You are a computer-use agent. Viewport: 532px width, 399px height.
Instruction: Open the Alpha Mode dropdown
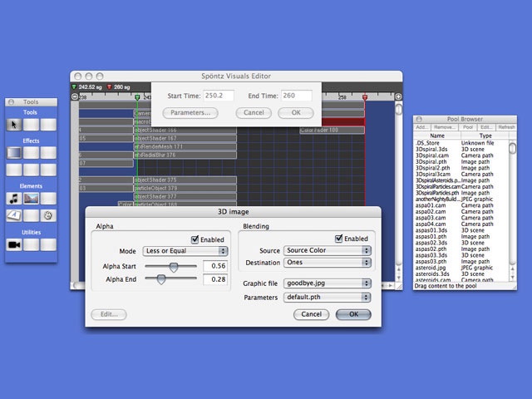click(x=185, y=250)
